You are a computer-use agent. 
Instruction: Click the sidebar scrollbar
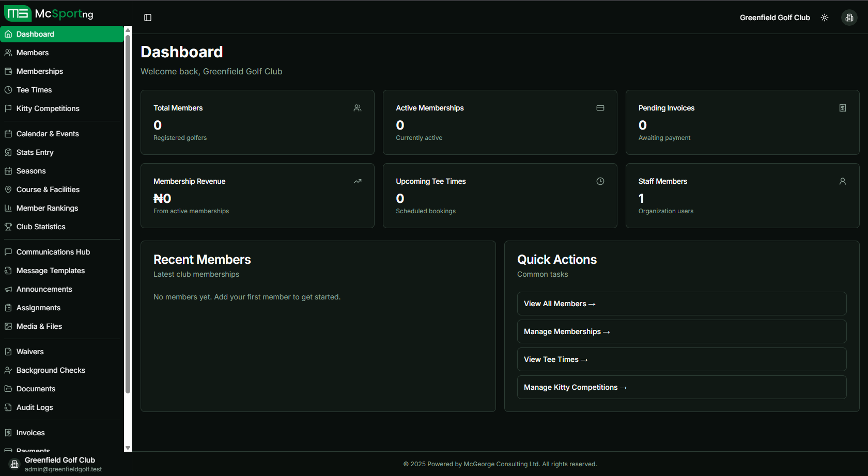point(128,207)
